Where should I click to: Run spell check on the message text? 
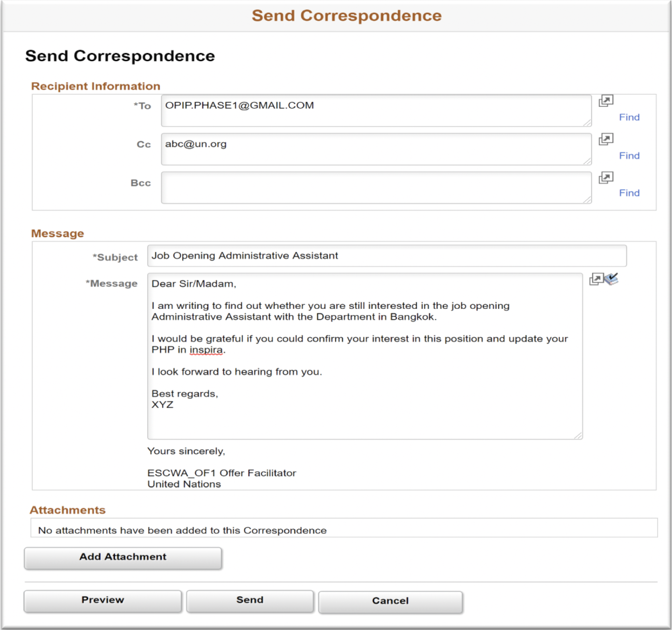pos(612,278)
